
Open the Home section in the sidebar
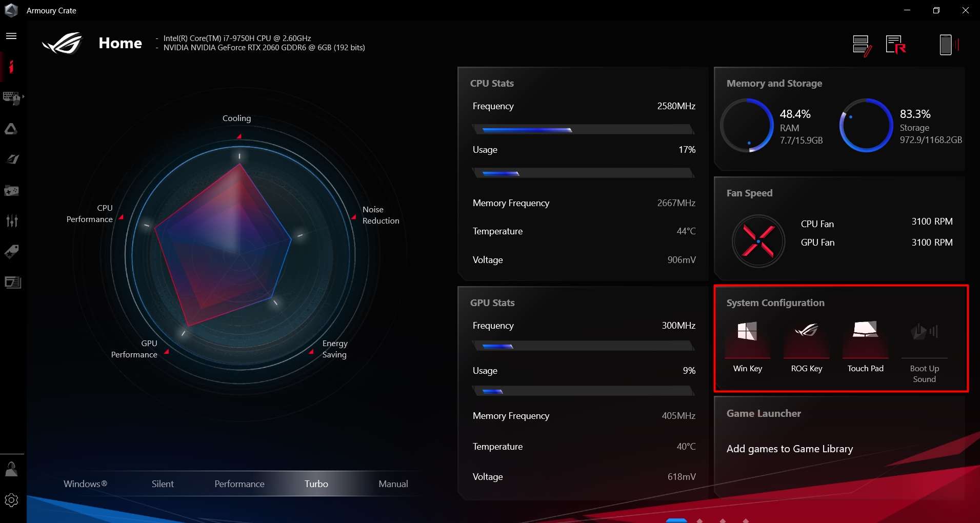click(11, 67)
